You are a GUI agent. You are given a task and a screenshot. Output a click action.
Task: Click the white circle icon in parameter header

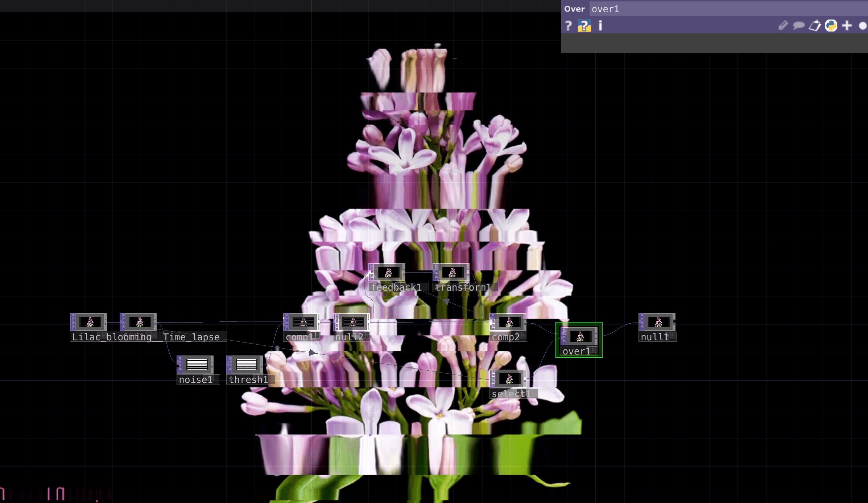(x=863, y=26)
